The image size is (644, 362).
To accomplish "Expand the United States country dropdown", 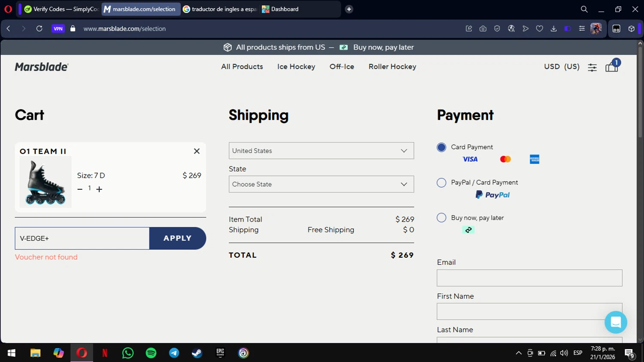I will point(321,151).
